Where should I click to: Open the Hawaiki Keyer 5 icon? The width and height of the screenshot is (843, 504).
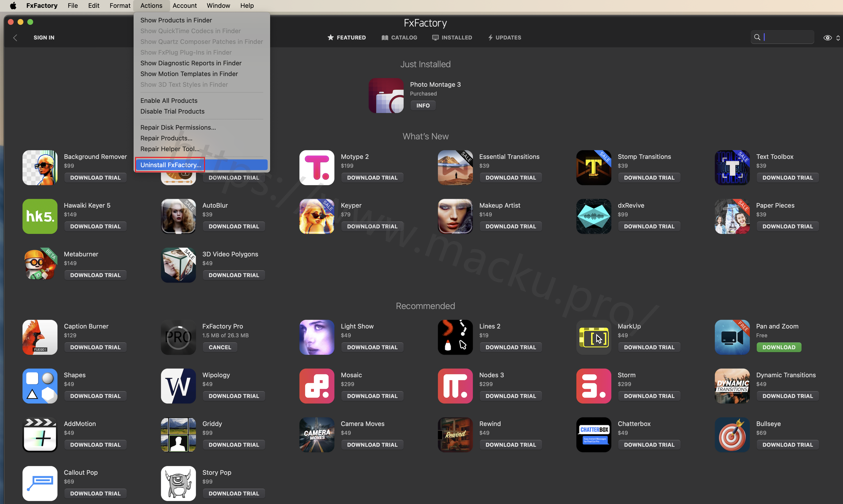tap(40, 216)
